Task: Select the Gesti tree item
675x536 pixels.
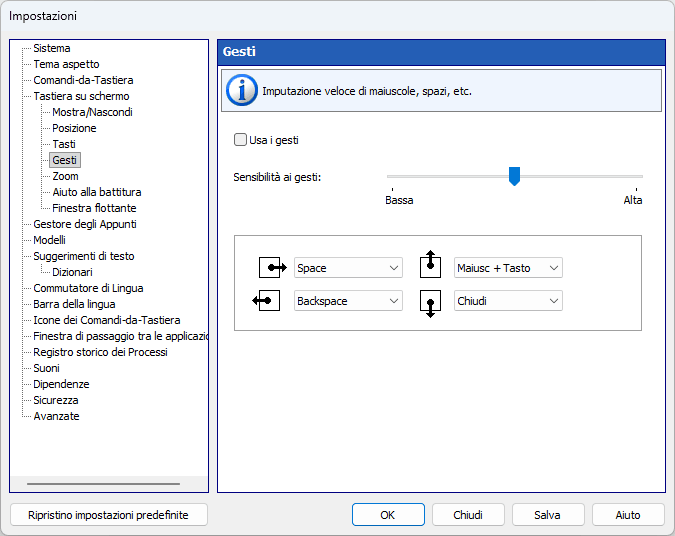Action: [65, 160]
